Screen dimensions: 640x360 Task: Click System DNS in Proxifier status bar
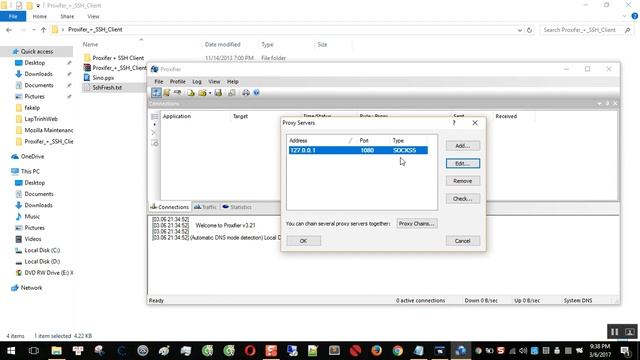(578, 300)
